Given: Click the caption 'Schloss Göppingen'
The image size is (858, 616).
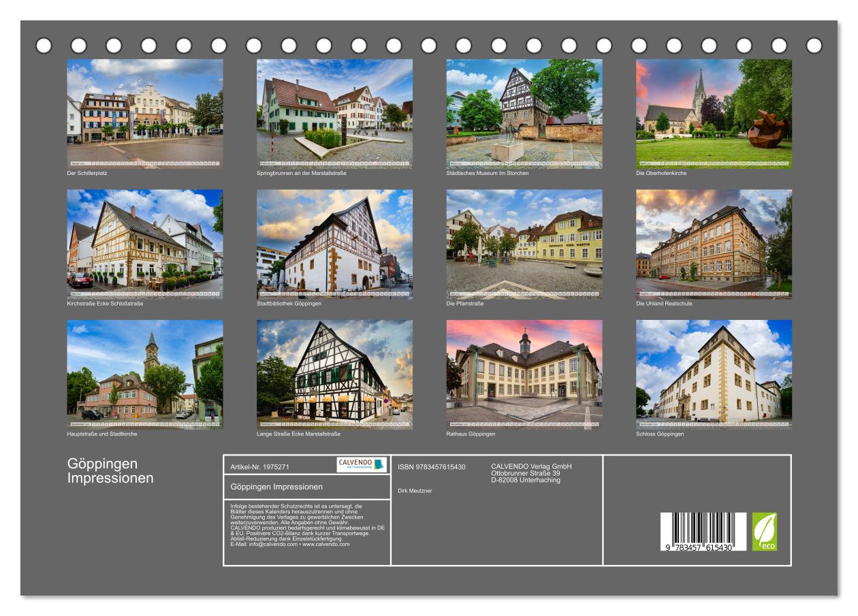Looking at the screenshot, I should tap(660, 434).
